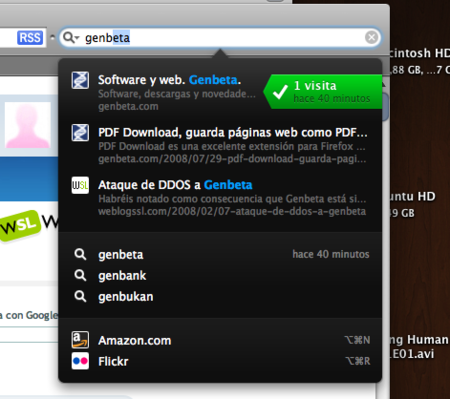Choose the Amazon.com search engine

pos(220,340)
